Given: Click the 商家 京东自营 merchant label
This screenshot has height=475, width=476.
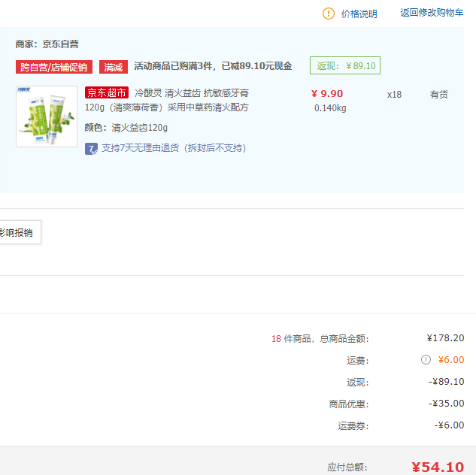Looking at the screenshot, I should click(x=47, y=44).
